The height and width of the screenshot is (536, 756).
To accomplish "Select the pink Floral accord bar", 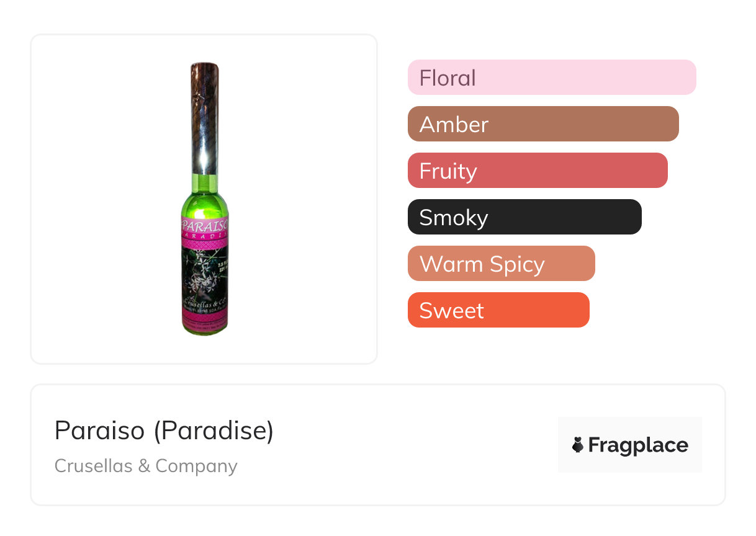I will (551, 78).
